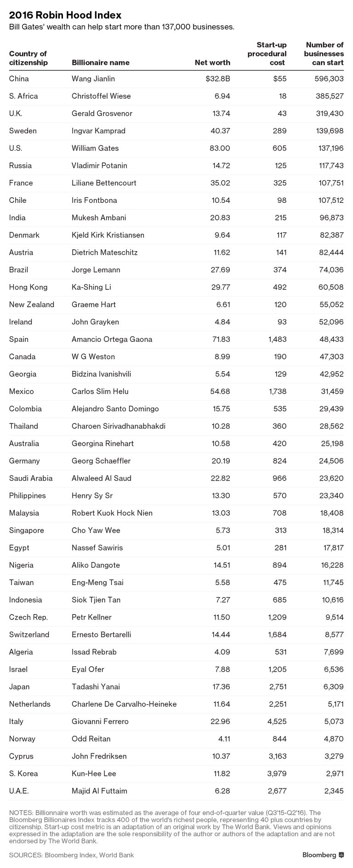Click the Billionaire name column header

[x=100, y=63]
